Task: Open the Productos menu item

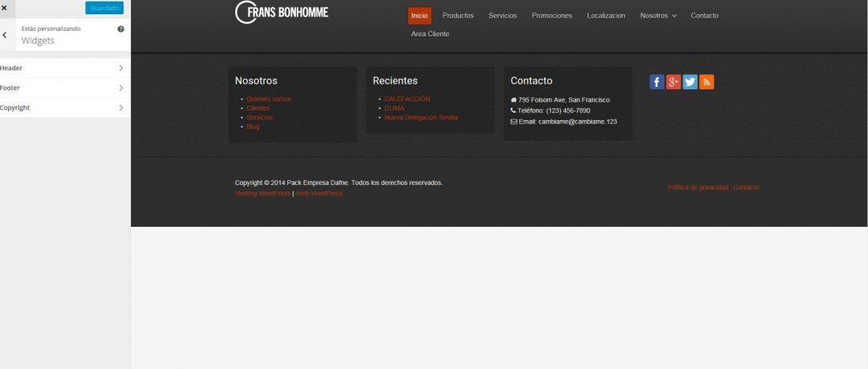Action: (458, 16)
